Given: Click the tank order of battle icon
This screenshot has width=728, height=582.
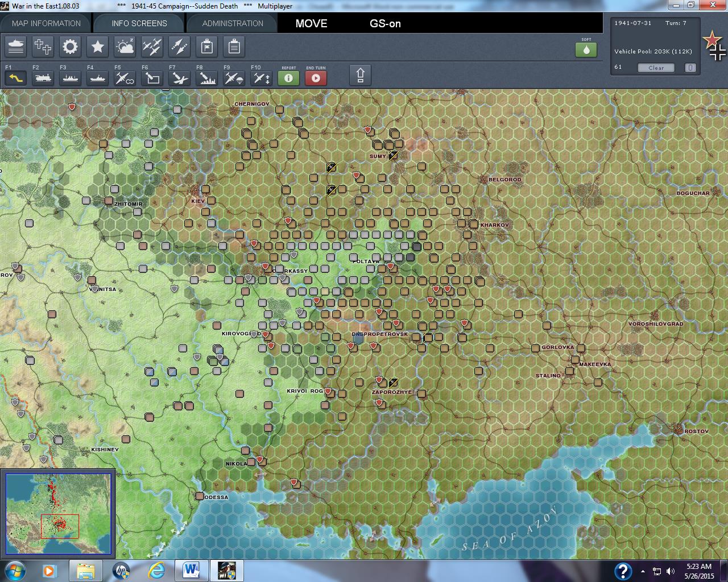Looking at the screenshot, I should 16,47.
